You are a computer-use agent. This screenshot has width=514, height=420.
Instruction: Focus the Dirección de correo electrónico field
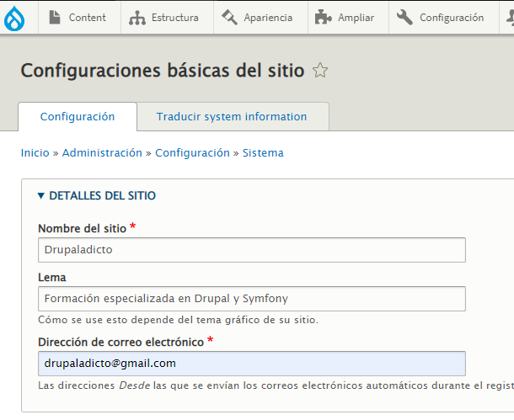point(252,364)
